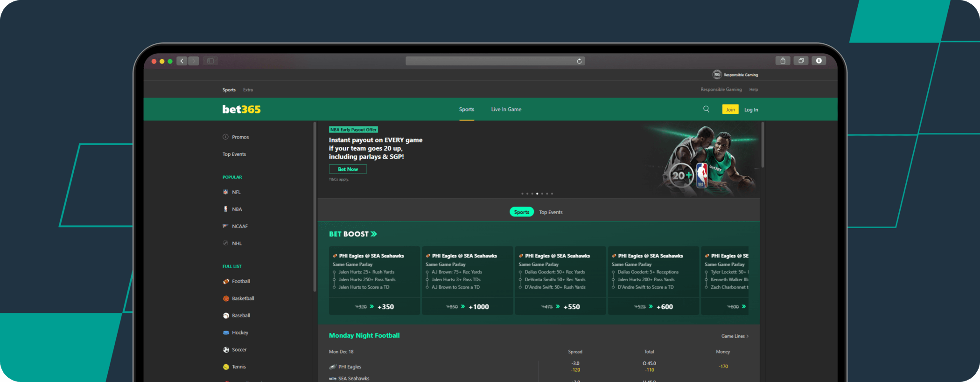
Task: Click the bet365 logo
Action: (x=241, y=109)
